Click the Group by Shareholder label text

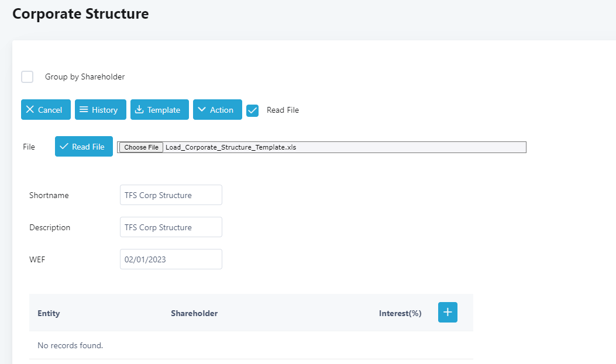click(x=85, y=77)
